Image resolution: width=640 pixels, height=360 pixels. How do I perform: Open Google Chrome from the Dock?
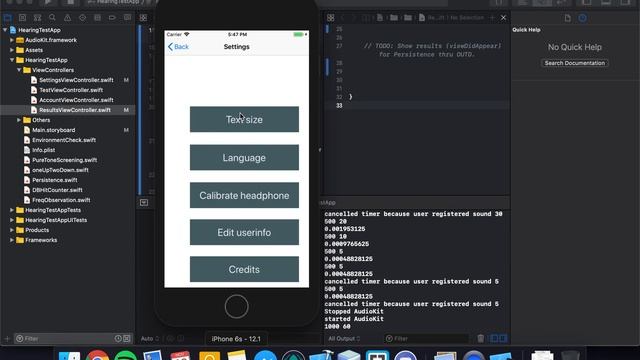(x=97, y=356)
